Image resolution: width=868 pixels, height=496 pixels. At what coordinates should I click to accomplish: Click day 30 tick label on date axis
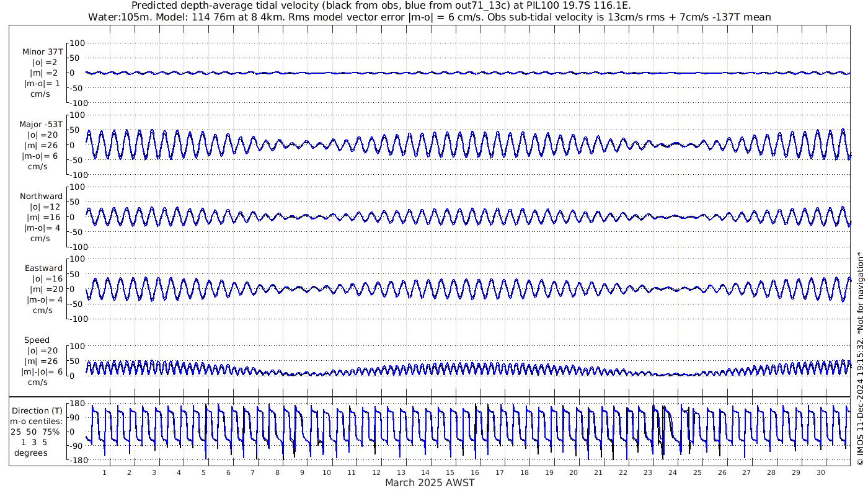point(820,472)
